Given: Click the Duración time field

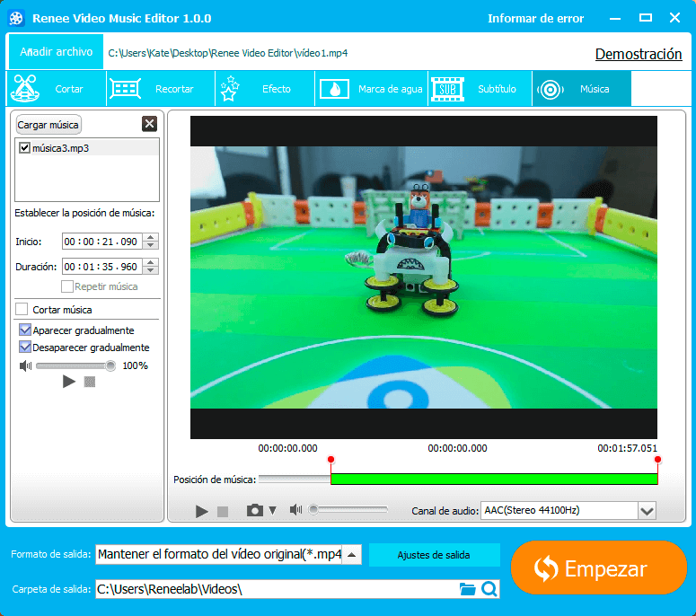Looking at the screenshot, I should [102, 267].
